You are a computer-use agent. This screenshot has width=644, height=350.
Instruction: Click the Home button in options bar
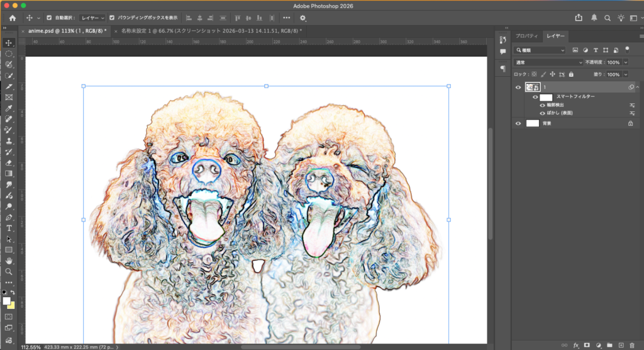click(12, 18)
